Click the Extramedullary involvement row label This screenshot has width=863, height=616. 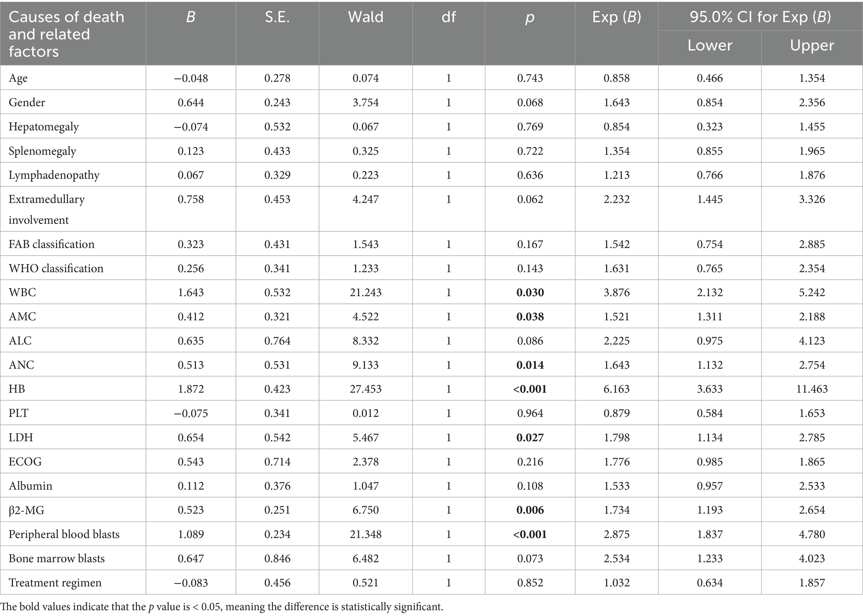47,209
